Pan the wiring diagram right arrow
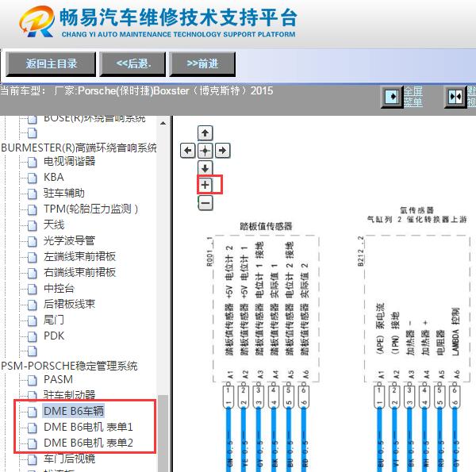Viewport: 476px width, 472px height. tap(223, 151)
